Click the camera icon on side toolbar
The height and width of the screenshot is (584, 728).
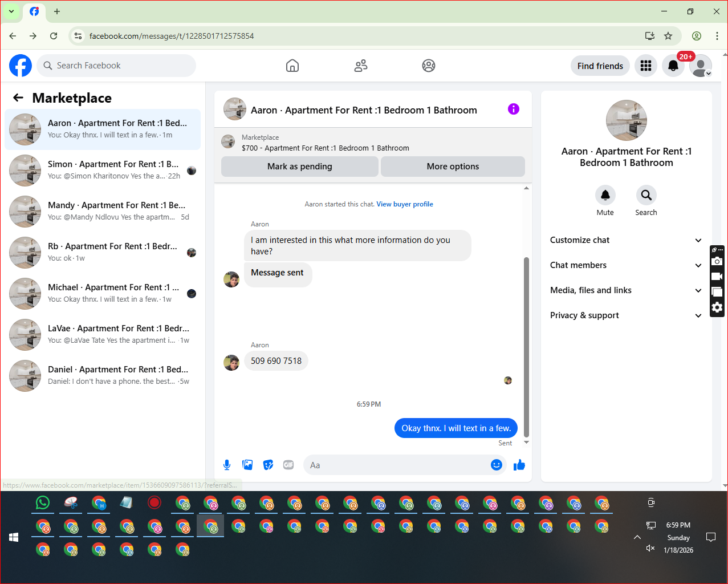point(717,261)
